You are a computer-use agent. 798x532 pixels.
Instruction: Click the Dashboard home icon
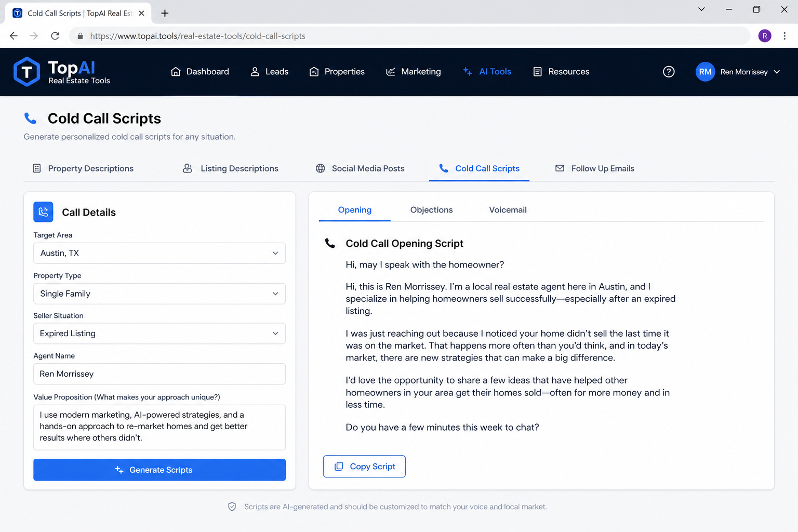point(176,72)
